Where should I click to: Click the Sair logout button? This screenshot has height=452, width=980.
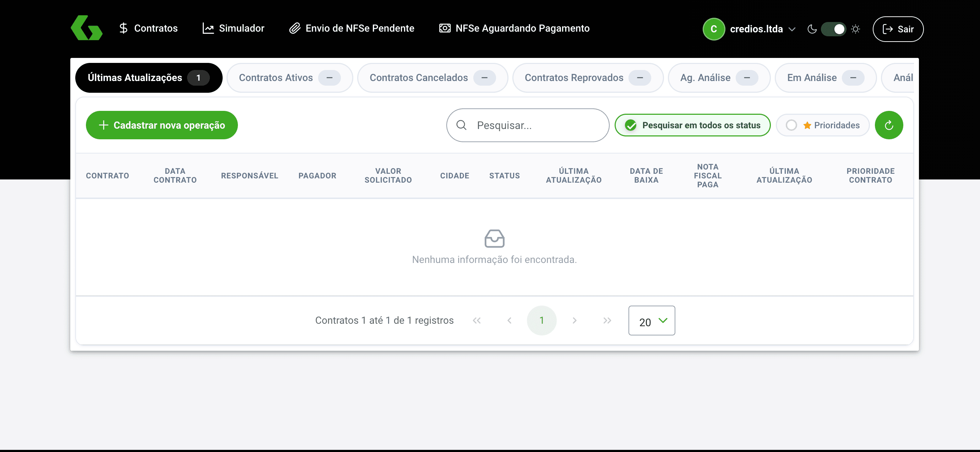[898, 29]
